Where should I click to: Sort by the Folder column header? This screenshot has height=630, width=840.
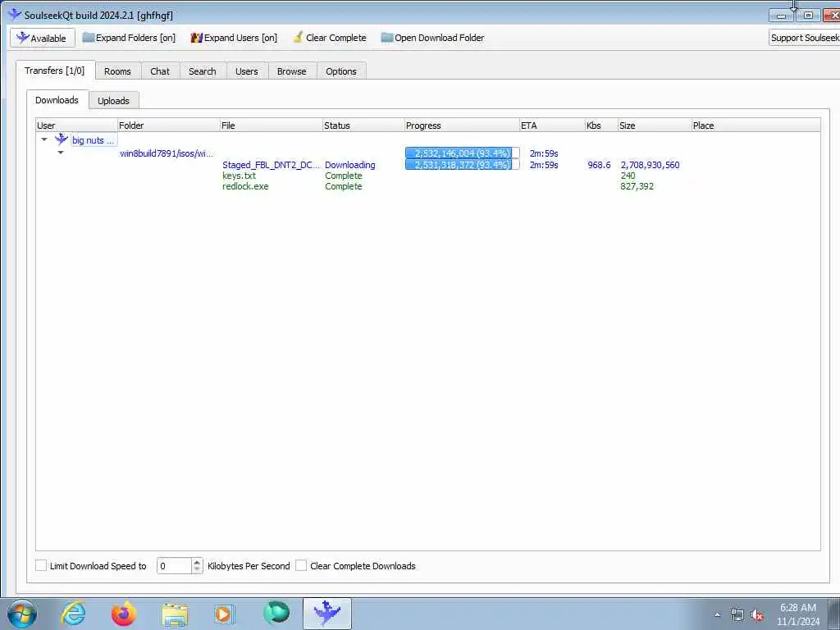(169, 126)
